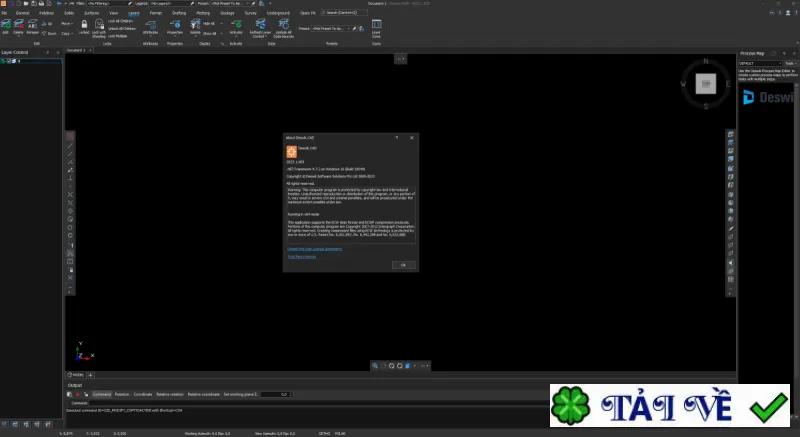The height and width of the screenshot is (437, 800).
Task: Click OK in the About dialog
Action: click(x=404, y=265)
